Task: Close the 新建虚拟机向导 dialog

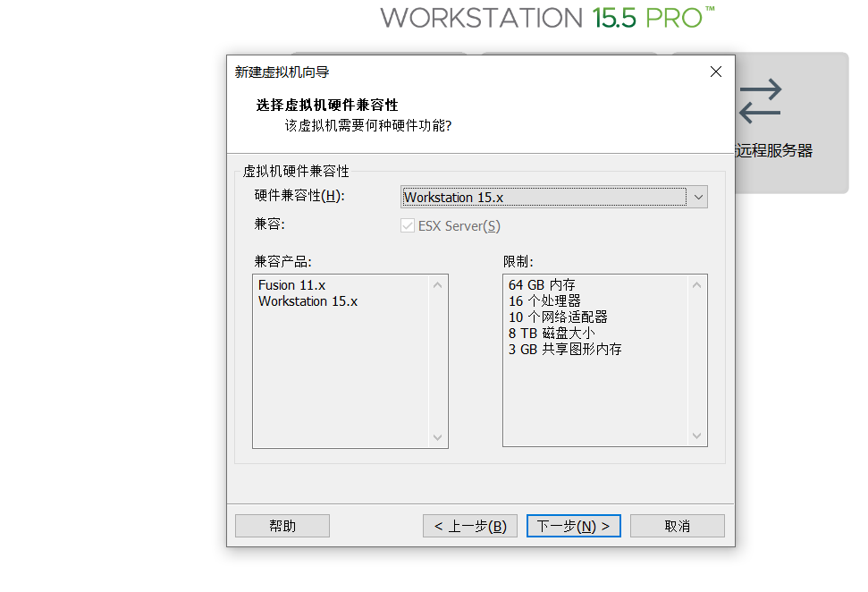Action: (x=716, y=72)
